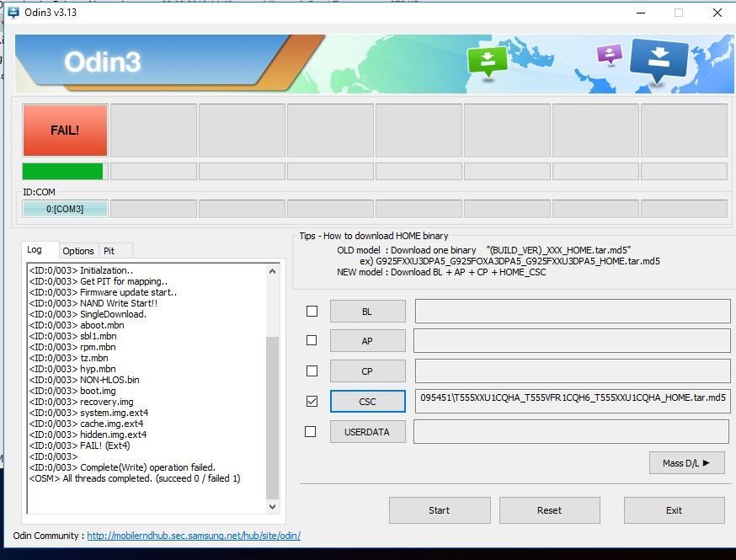736x560 pixels.
Task: Open the Odin Community link
Action: point(194,536)
